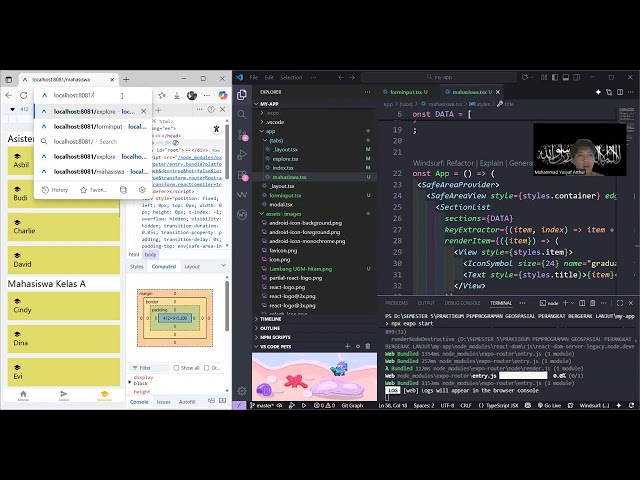
Task: Open Customize Layout in VS Code title bar
Action: [x=544, y=77]
